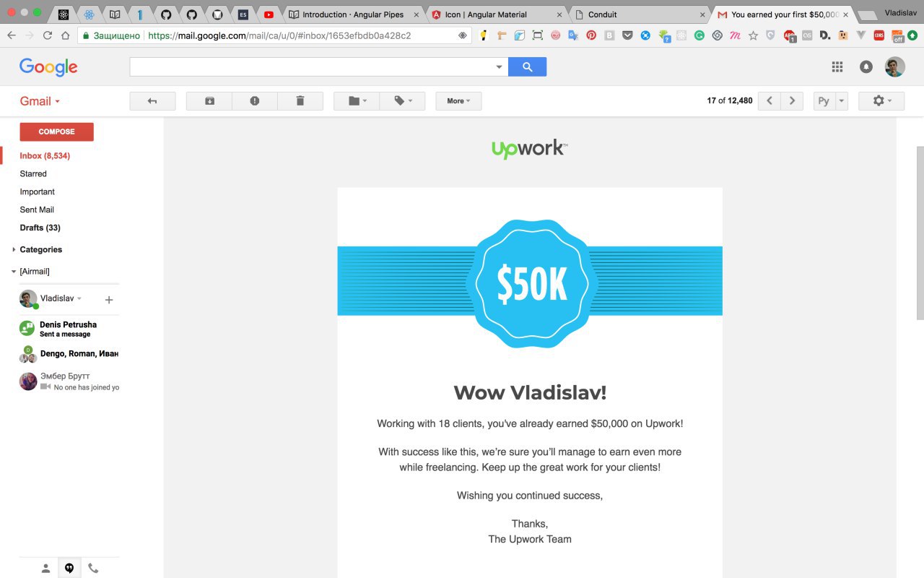Open Drafts (33) folder
Screen dimensions: 924x578
coord(40,228)
